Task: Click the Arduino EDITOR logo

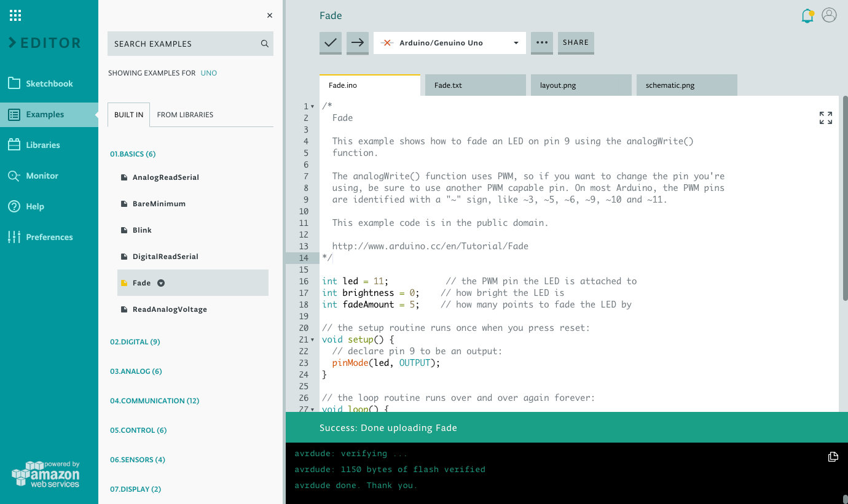Action: pos(45,43)
